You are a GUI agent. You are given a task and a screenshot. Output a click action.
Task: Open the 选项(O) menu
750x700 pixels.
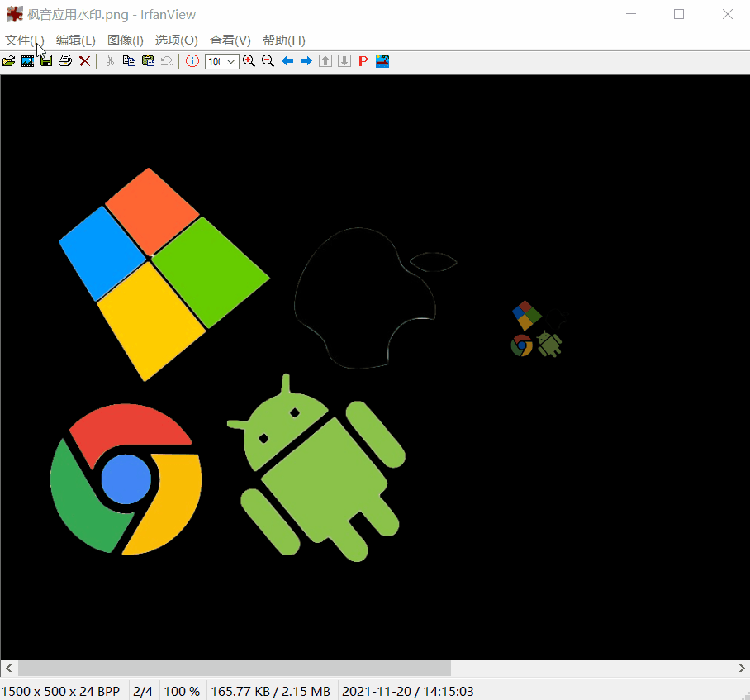point(176,40)
